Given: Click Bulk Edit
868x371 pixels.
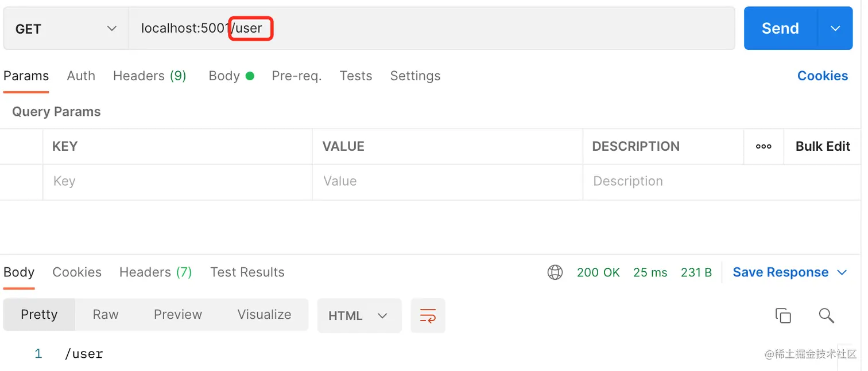Looking at the screenshot, I should coord(822,147).
